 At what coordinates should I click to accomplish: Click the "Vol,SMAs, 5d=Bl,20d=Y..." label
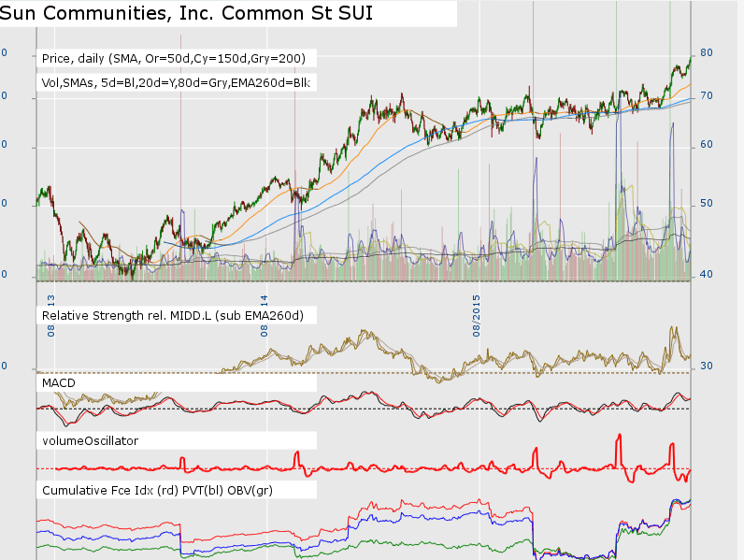coord(176,82)
